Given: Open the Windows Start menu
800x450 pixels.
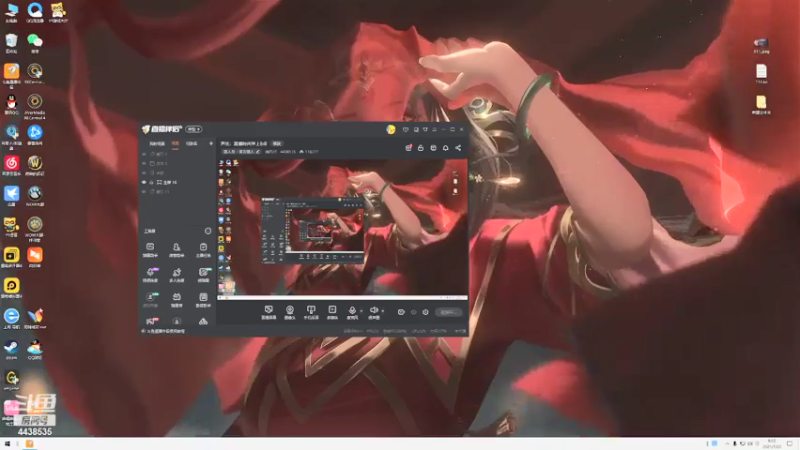Looking at the screenshot, I should 7,444.
